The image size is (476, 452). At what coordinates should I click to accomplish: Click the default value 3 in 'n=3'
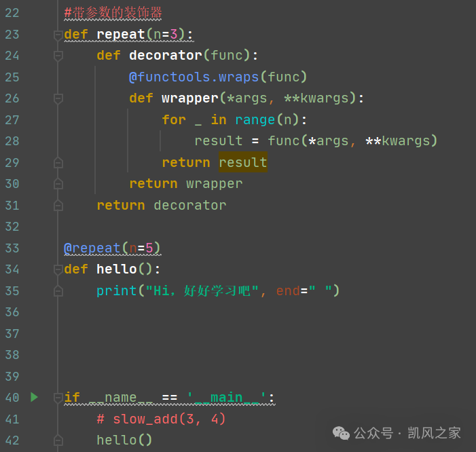tap(174, 35)
